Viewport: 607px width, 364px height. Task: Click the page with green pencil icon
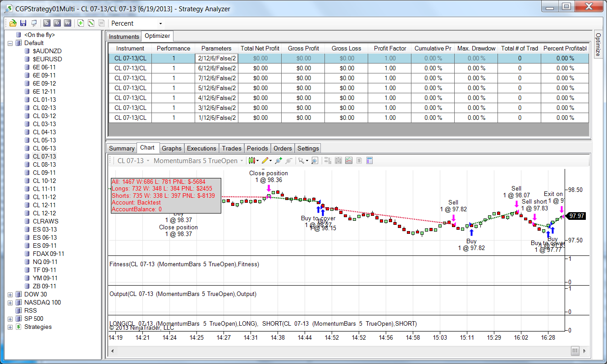[x=91, y=23]
